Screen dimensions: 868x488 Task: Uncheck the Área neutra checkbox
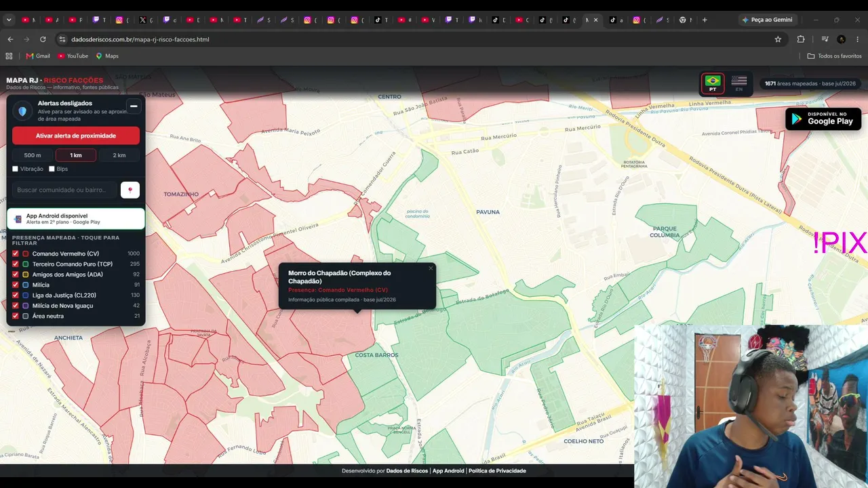click(16, 316)
